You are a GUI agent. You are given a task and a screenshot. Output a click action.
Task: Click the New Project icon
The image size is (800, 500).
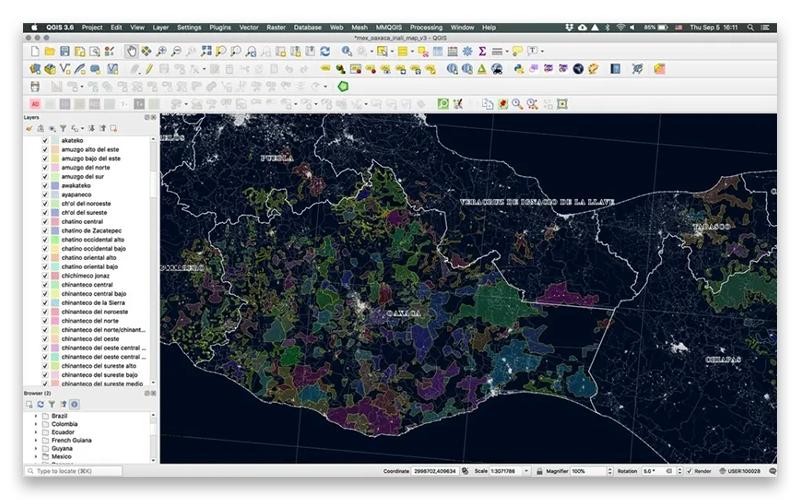35,51
